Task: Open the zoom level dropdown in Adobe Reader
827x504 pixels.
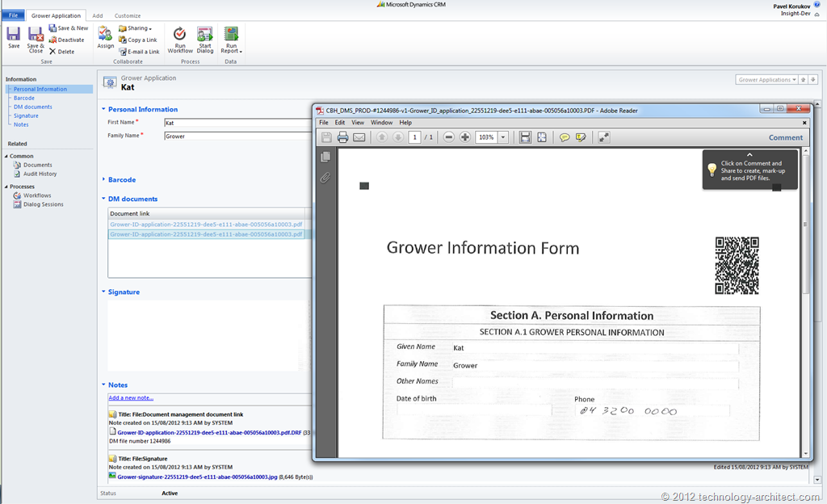Action: coord(502,137)
